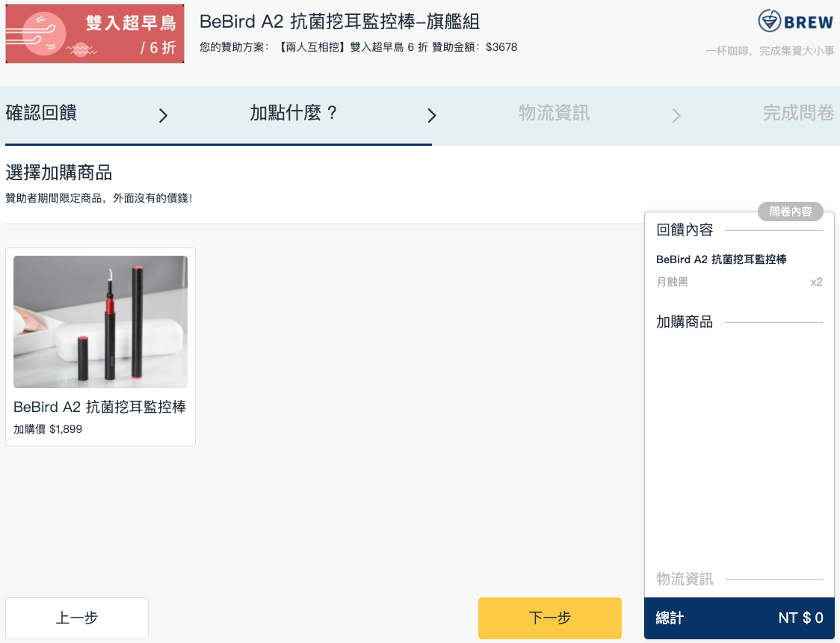Click the 物流資訊 heading in summary panel
840x643 pixels.
point(685,579)
